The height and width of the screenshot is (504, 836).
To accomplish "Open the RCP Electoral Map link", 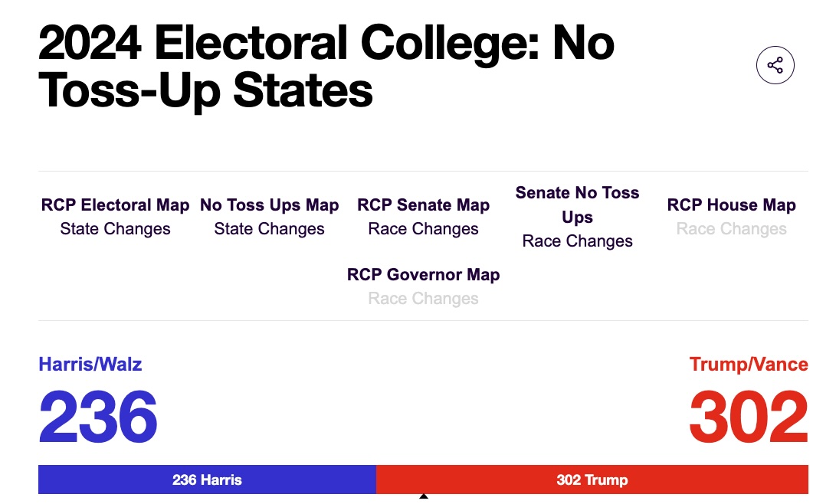I will pyautogui.click(x=115, y=205).
